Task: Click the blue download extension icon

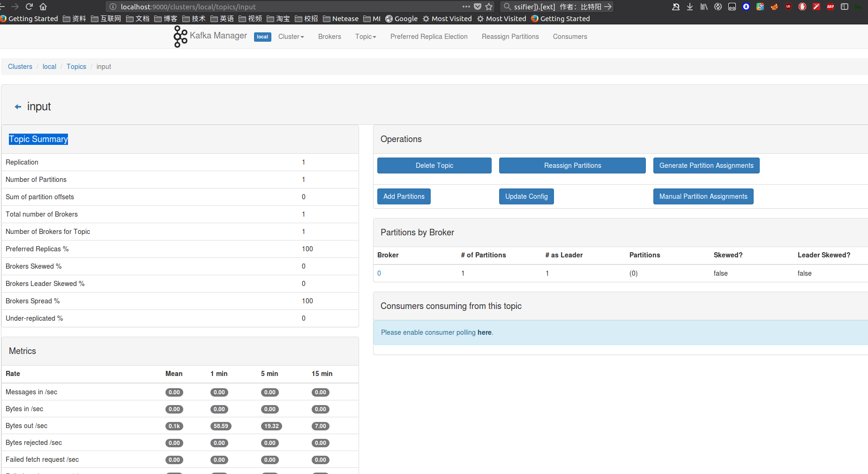Action: coord(746,7)
